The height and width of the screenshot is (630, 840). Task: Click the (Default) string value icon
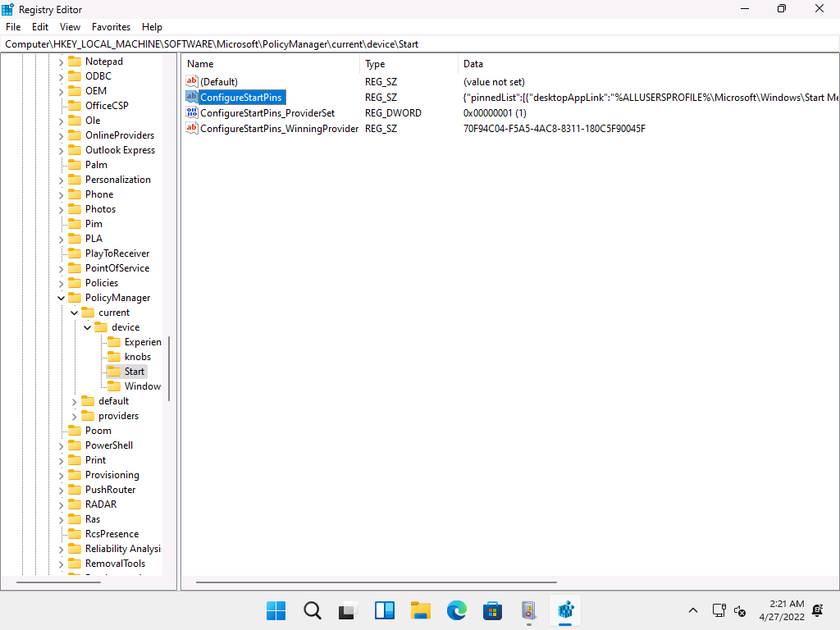(x=192, y=81)
